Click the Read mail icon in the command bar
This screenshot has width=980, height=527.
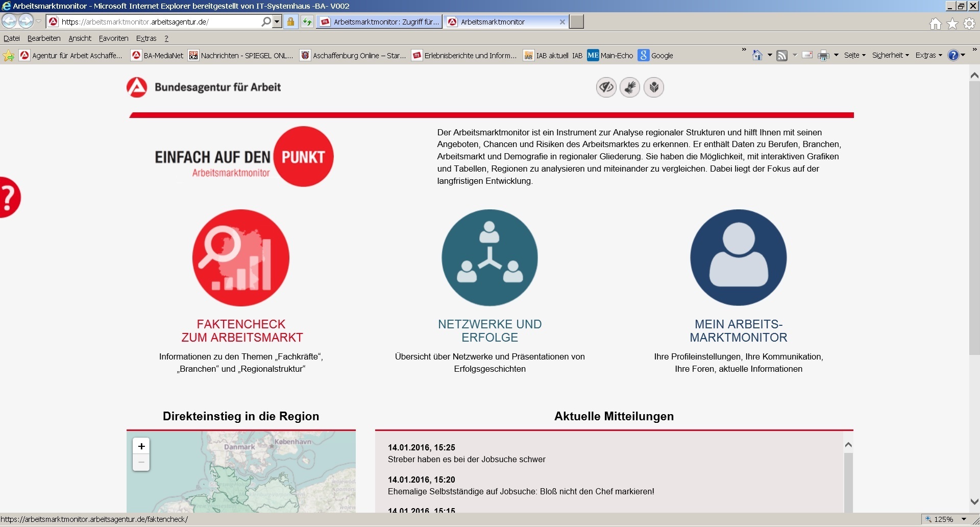click(807, 55)
